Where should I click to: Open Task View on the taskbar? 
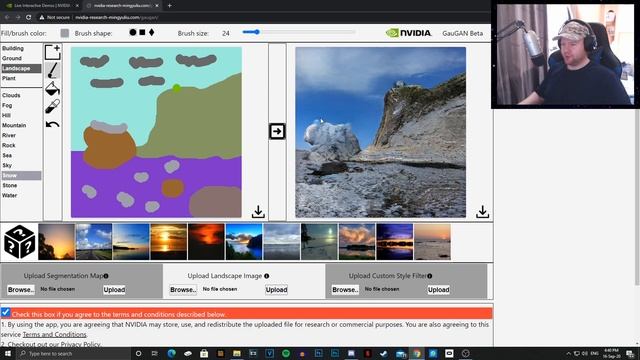point(155,353)
